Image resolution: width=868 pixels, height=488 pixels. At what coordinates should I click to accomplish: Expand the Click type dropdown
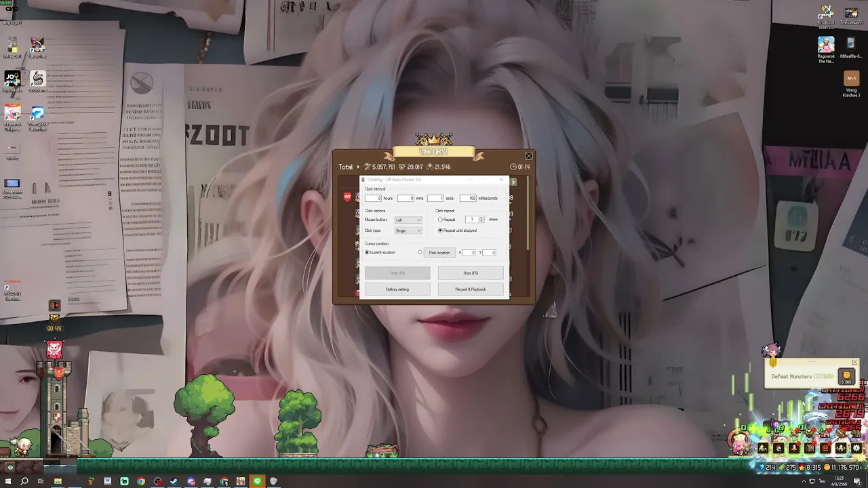[408, 230]
